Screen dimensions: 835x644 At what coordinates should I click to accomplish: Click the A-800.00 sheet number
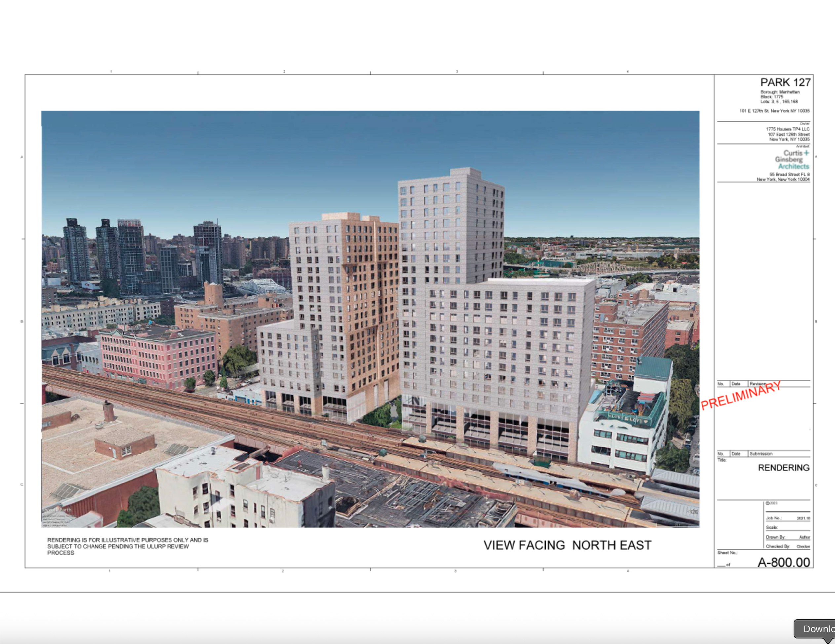coord(783,562)
